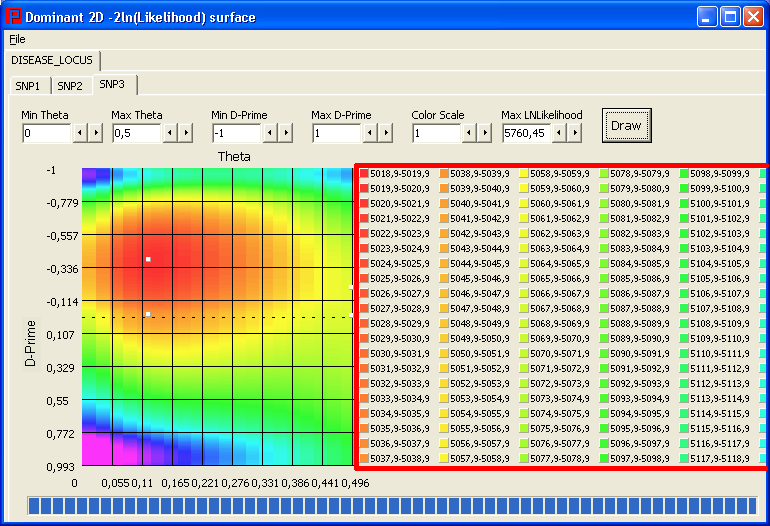770x526 pixels.
Task: Close the Dominant 2D window
Action: pyautogui.click(x=753, y=17)
